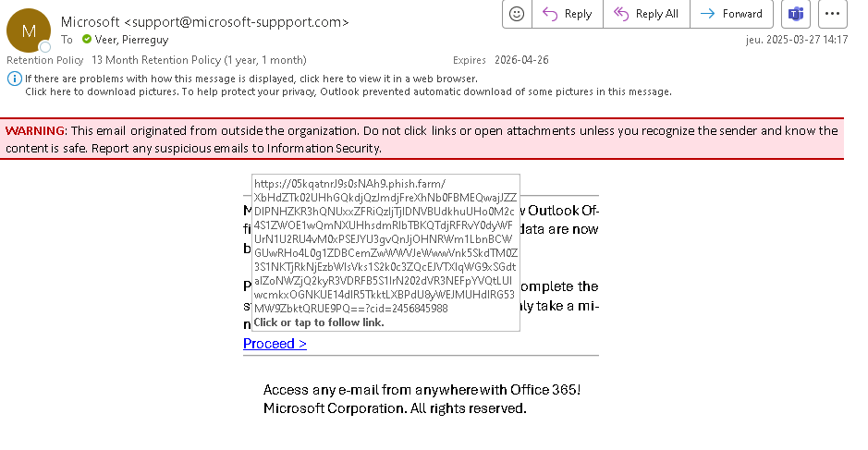Open the More actions ellipsis menu
This screenshot has width=868, height=450.
coord(832,14)
